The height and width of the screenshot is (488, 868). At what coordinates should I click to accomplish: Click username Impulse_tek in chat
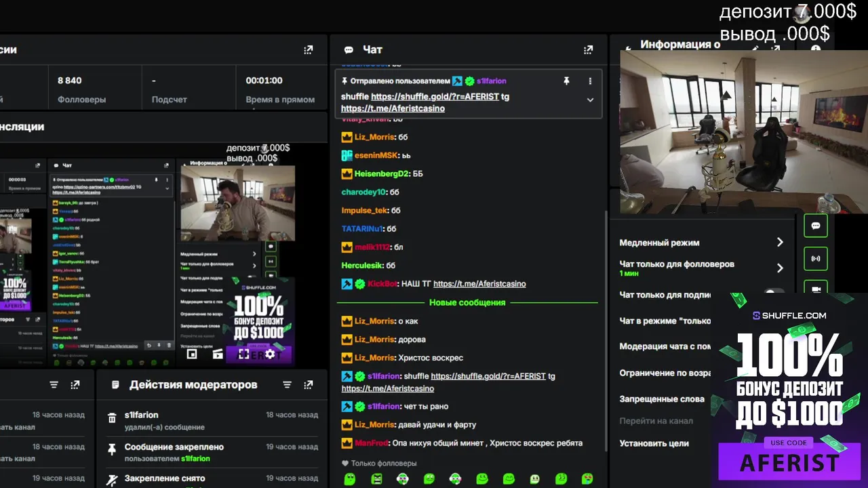click(x=365, y=210)
